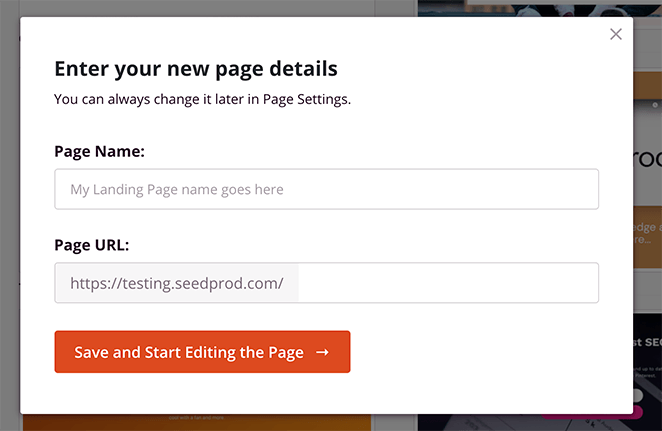Click the 'Page Name:' label
The height and width of the screenshot is (431, 662).
(x=100, y=152)
